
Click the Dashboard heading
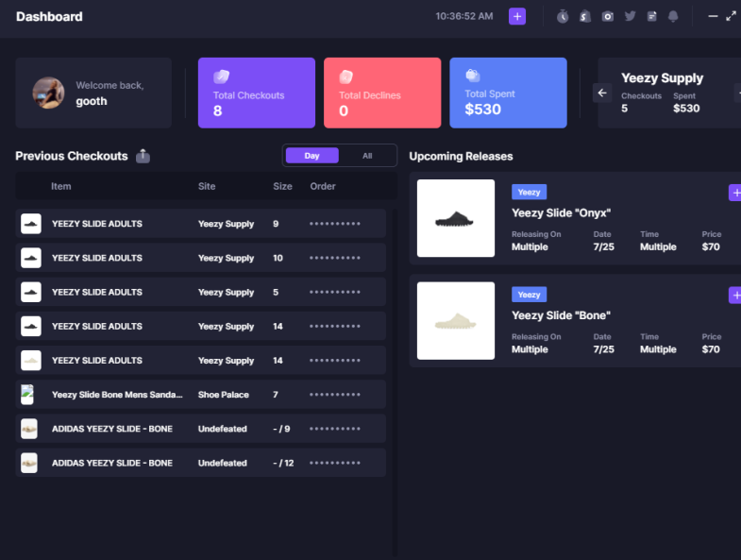click(49, 17)
